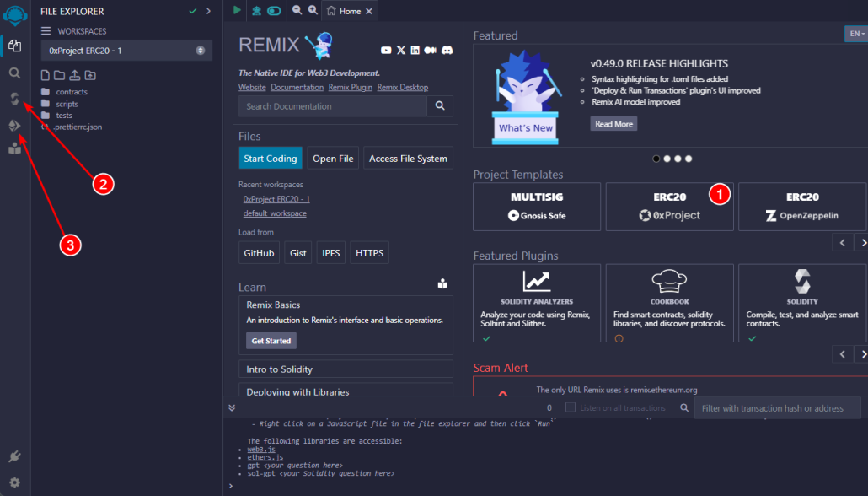
Task: Run script with the green play icon
Action: click(x=238, y=10)
